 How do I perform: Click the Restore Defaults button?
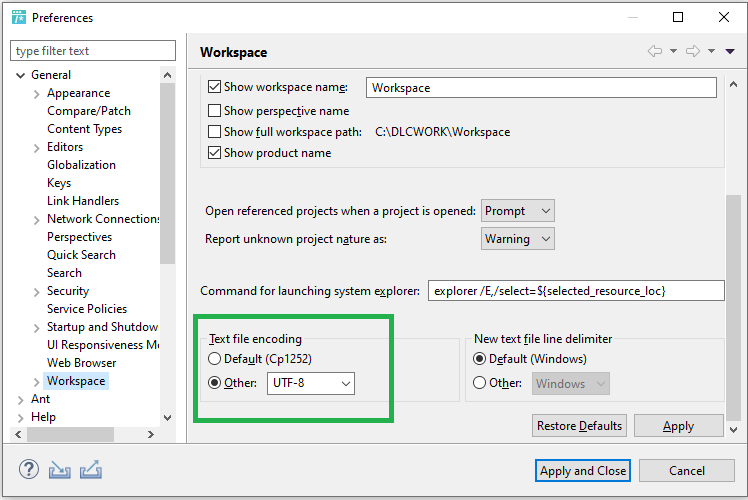click(579, 426)
